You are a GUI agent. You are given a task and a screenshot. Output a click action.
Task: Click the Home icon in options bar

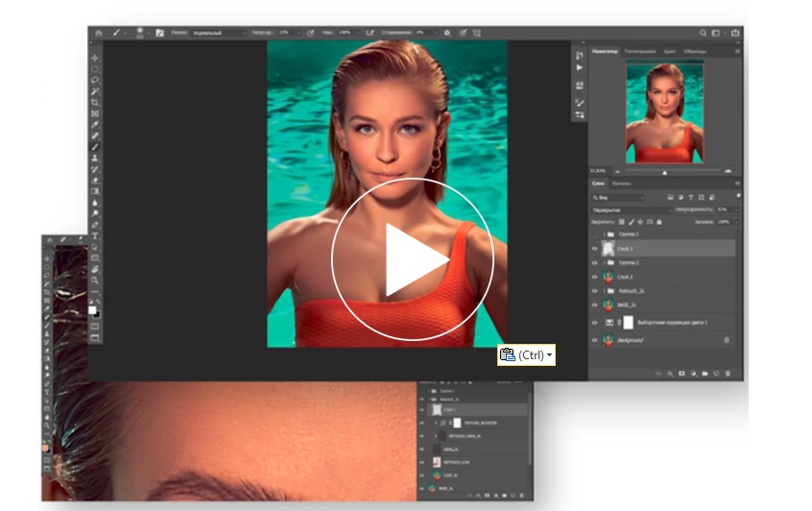pyautogui.click(x=98, y=33)
